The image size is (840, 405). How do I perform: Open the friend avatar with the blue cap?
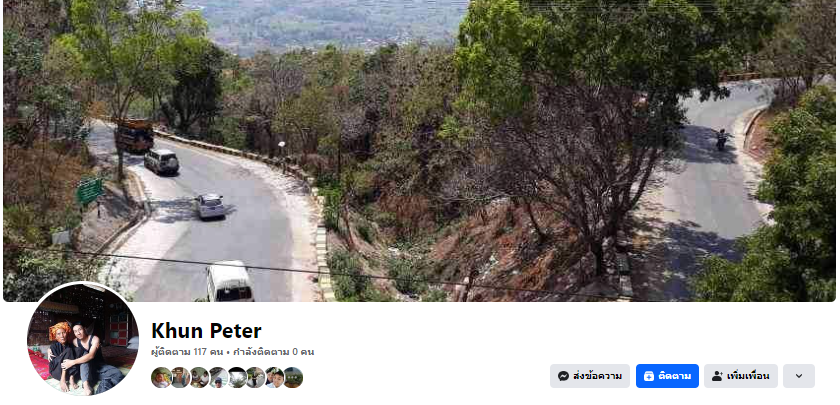coord(219,377)
